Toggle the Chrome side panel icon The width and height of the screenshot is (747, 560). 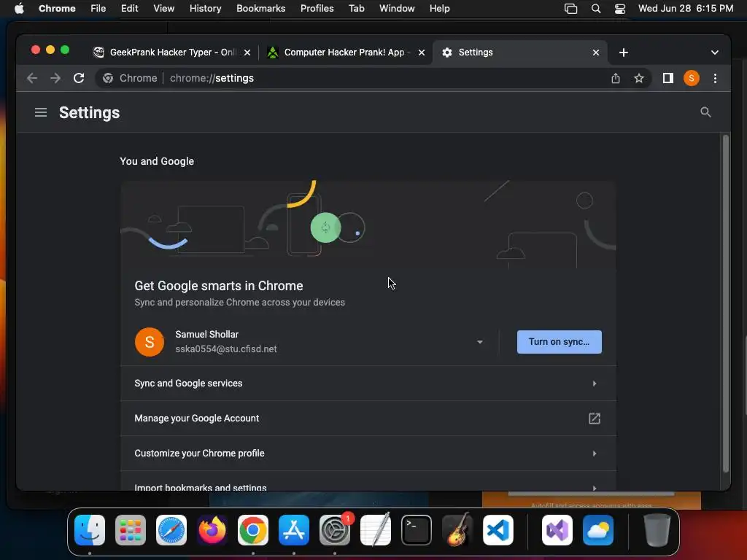pos(668,78)
